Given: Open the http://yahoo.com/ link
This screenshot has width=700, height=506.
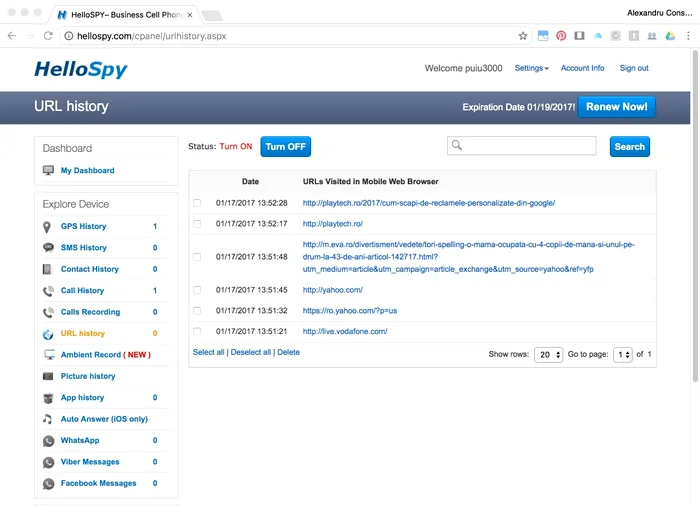Looking at the screenshot, I should pos(333,290).
